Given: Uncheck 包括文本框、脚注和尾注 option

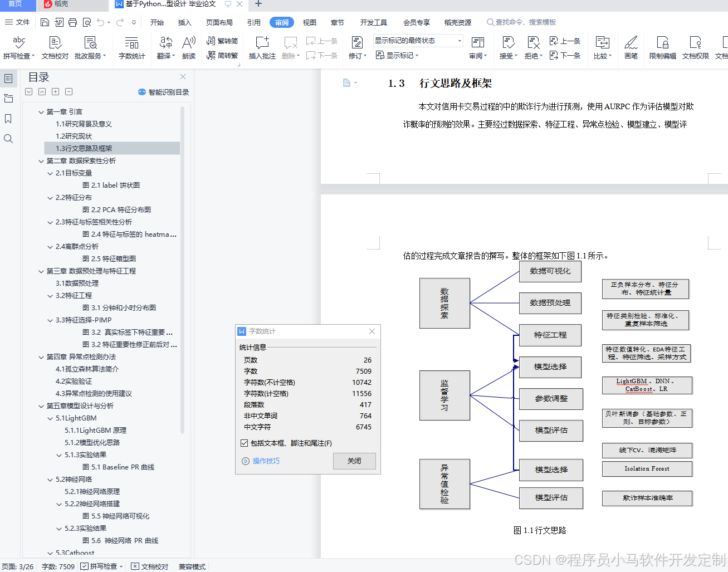Looking at the screenshot, I should (244, 443).
